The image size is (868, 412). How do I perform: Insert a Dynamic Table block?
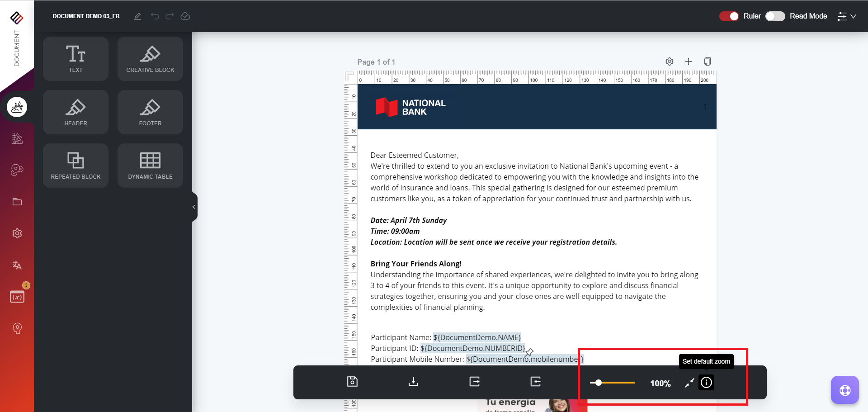pos(150,165)
